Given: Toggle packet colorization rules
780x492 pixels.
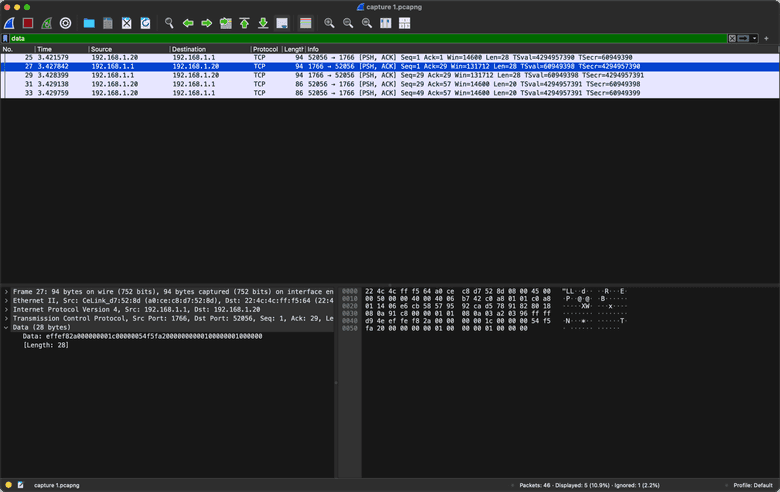Looking at the screenshot, I should (x=305, y=23).
